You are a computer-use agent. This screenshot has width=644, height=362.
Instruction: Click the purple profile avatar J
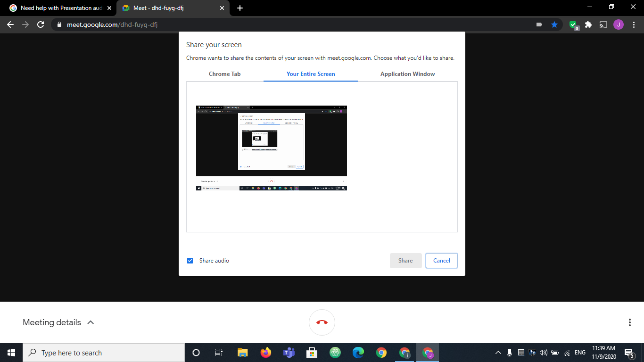[x=618, y=24]
